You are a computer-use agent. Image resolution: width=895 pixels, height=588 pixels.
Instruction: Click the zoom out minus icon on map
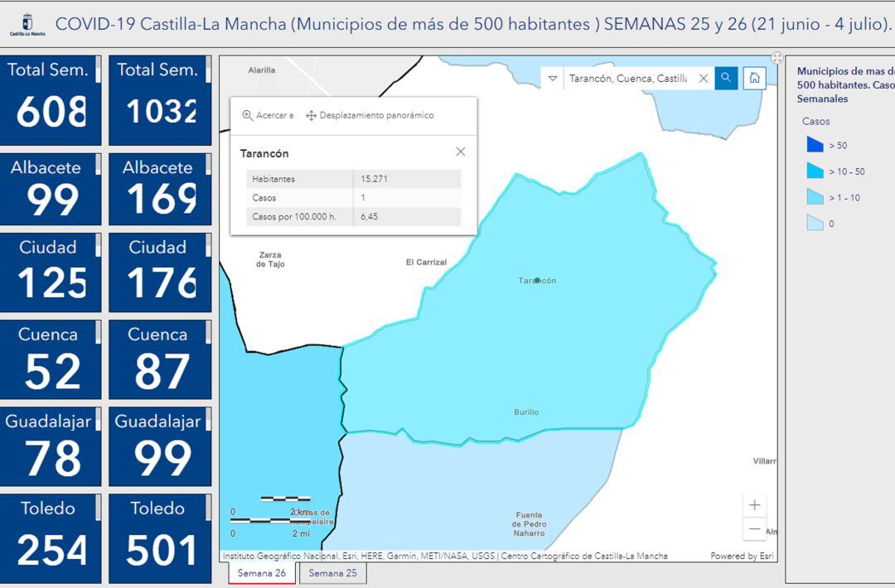coord(755,528)
